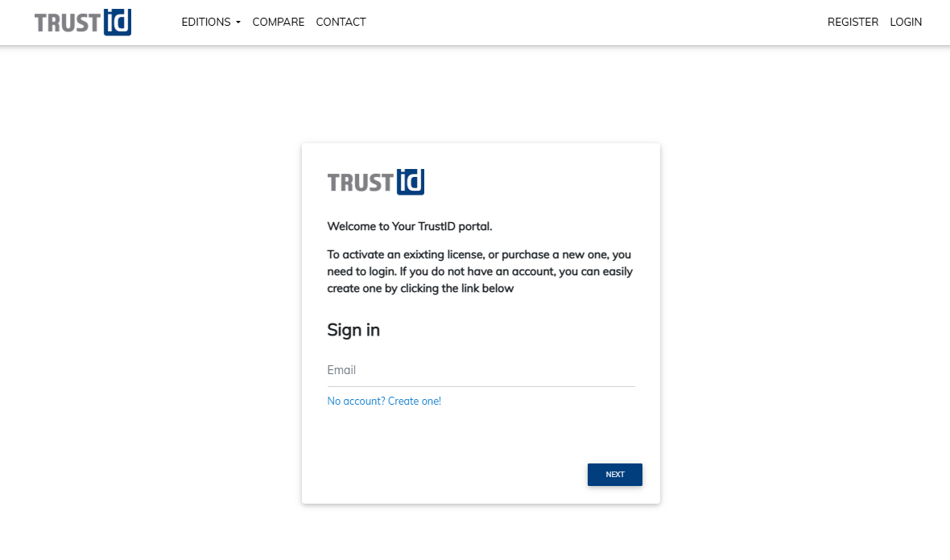Screen dimensions: 950x560
Task: Click the "Sign in" heading
Action: click(x=353, y=330)
